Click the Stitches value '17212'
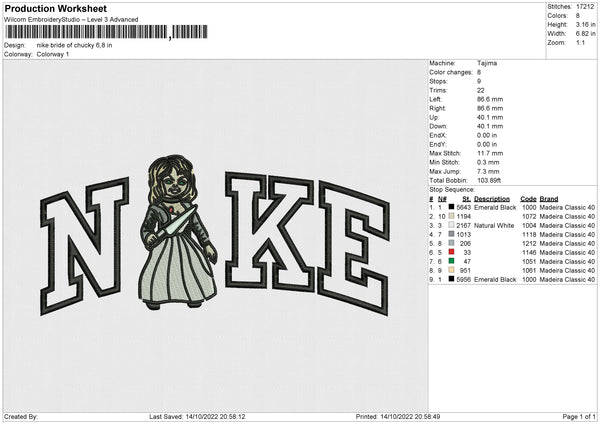Image resolution: width=600 pixels, height=424 pixels. (585, 7)
